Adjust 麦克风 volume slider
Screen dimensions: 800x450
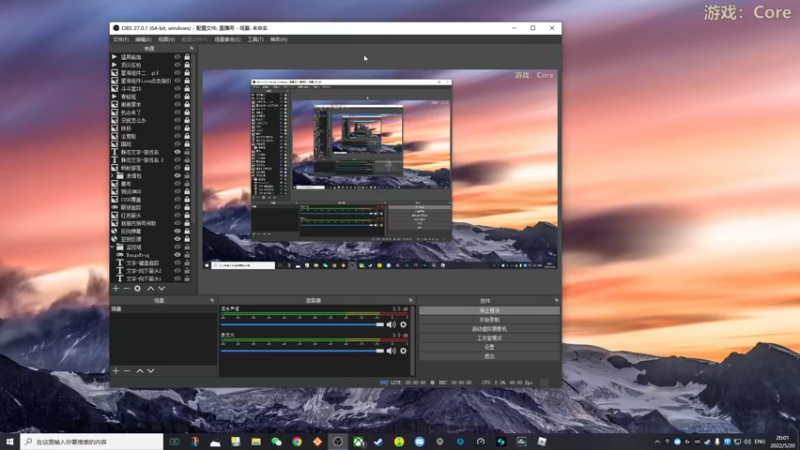coord(302,351)
